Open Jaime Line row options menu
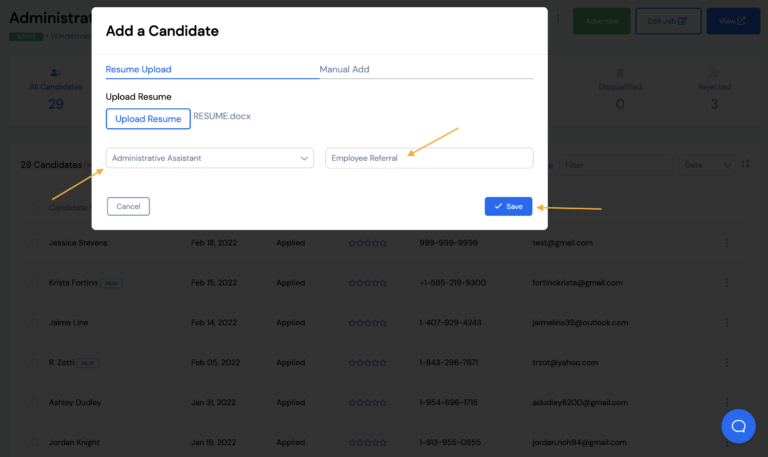768x457 pixels. (727, 322)
